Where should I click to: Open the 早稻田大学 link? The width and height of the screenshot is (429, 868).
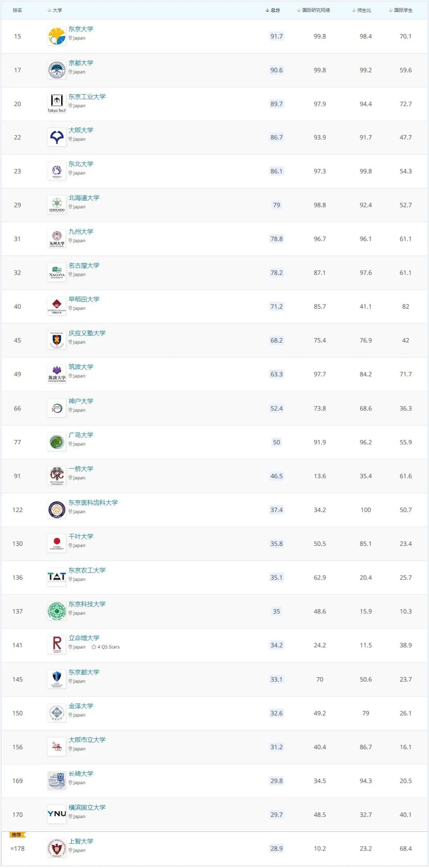tap(84, 299)
